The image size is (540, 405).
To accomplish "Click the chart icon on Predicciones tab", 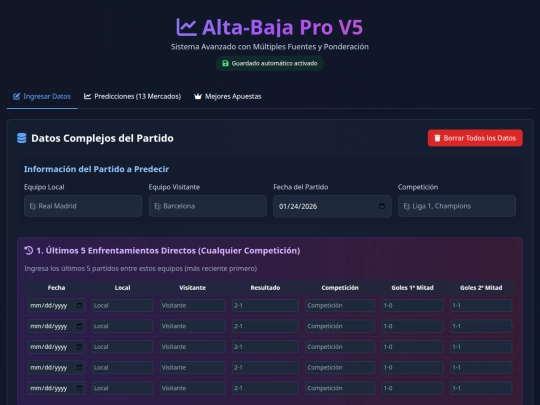I will pos(87,96).
